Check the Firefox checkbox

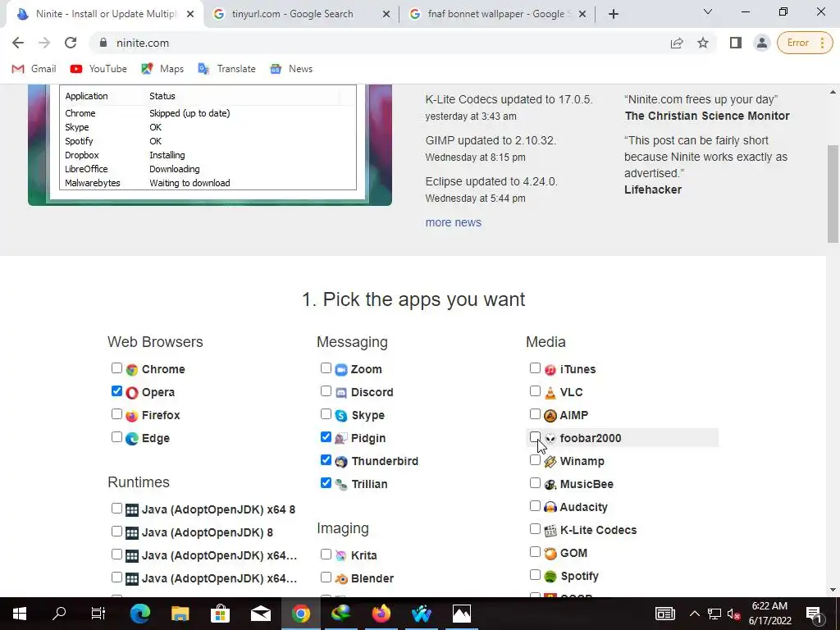(x=116, y=414)
